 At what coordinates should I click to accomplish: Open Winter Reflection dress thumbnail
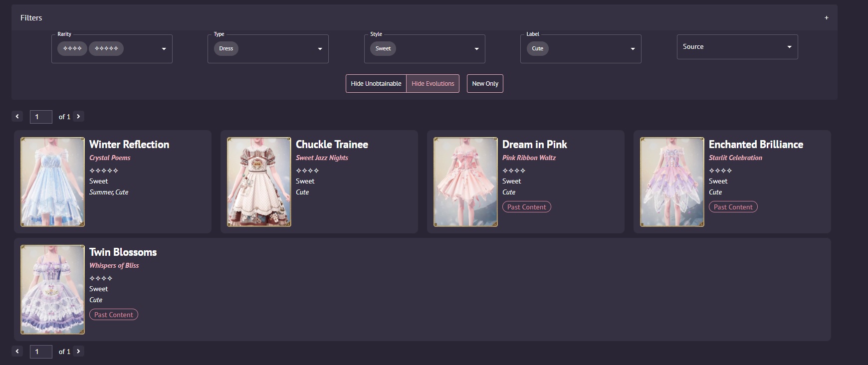(52, 182)
